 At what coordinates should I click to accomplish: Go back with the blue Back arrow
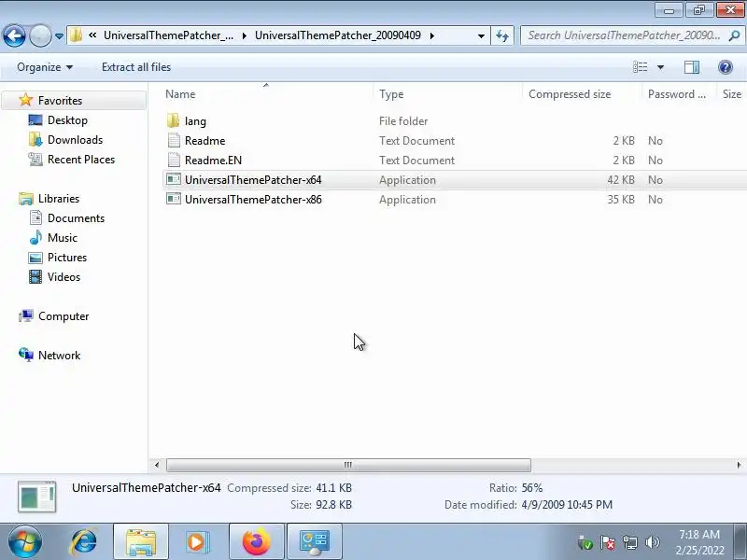pos(14,35)
